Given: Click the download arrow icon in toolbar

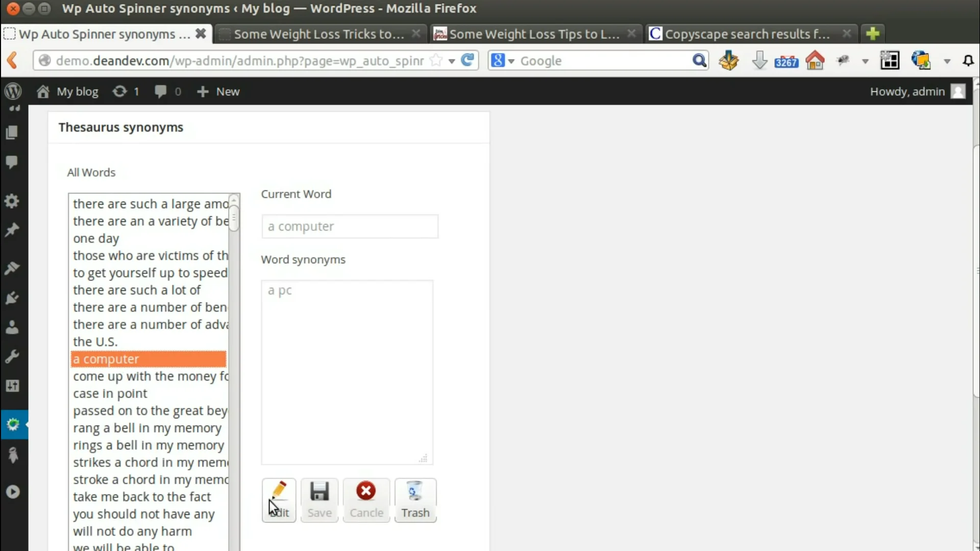Looking at the screenshot, I should (759, 60).
